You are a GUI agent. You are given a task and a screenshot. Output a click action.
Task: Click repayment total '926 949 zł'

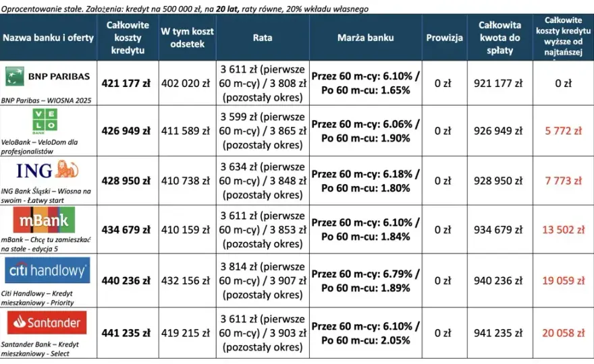tap(498, 131)
